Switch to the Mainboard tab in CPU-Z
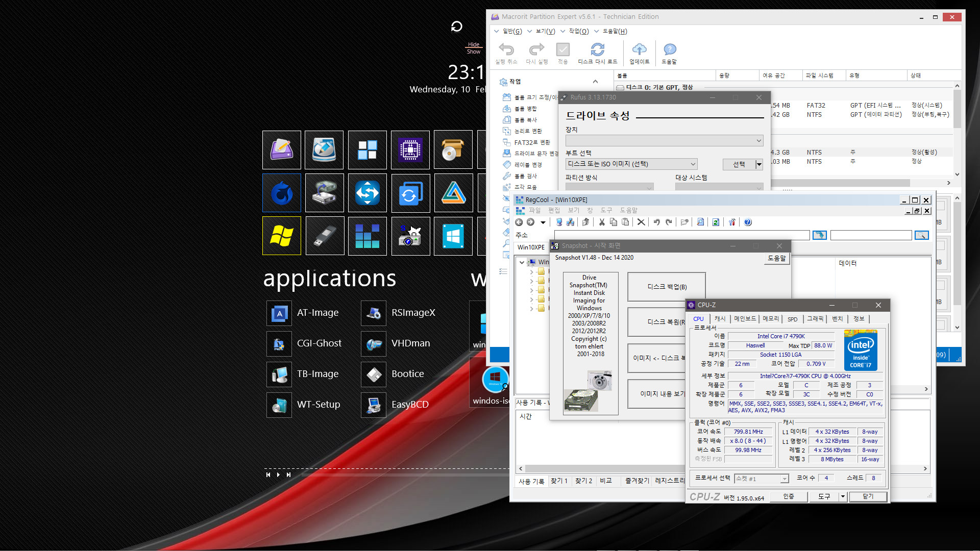This screenshot has width=980, height=551. coord(745,319)
